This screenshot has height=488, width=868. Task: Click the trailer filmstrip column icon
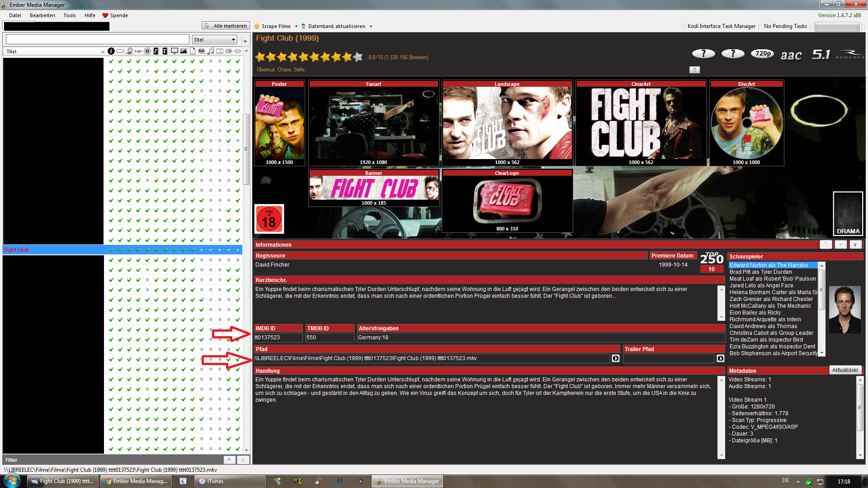(x=220, y=51)
